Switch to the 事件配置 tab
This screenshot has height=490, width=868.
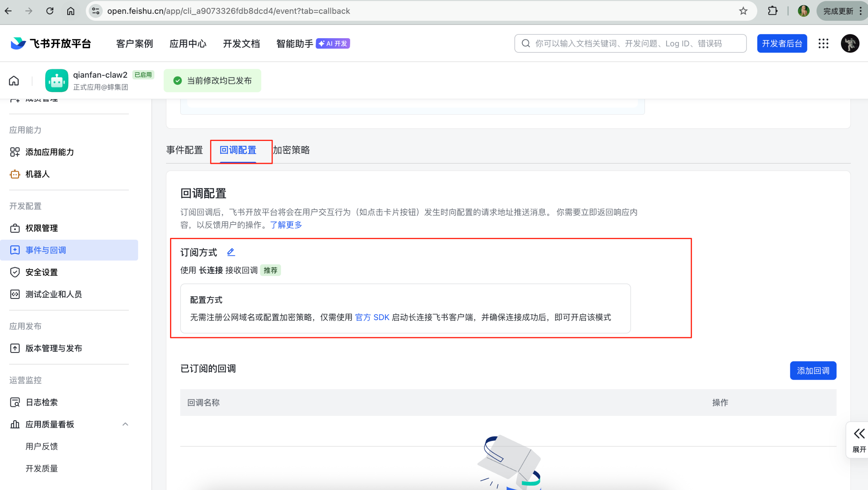pyautogui.click(x=184, y=150)
